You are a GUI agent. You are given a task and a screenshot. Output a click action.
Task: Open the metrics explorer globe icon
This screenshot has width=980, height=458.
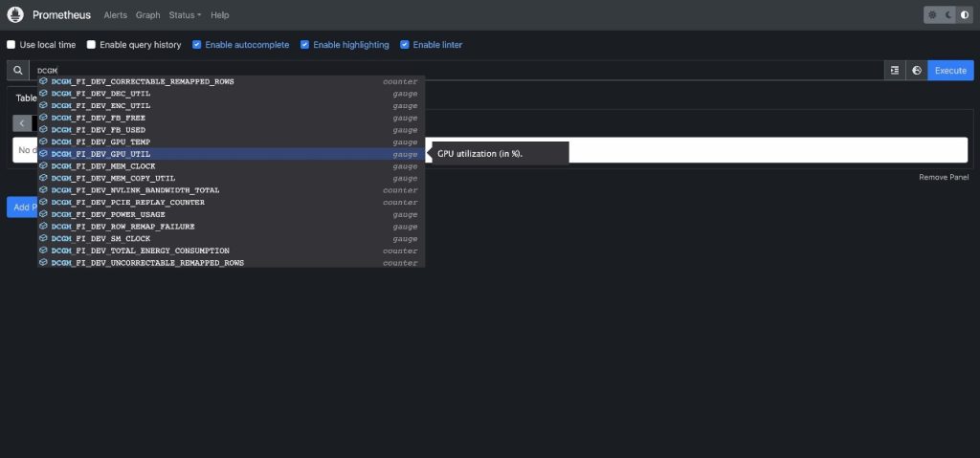click(916, 71)
